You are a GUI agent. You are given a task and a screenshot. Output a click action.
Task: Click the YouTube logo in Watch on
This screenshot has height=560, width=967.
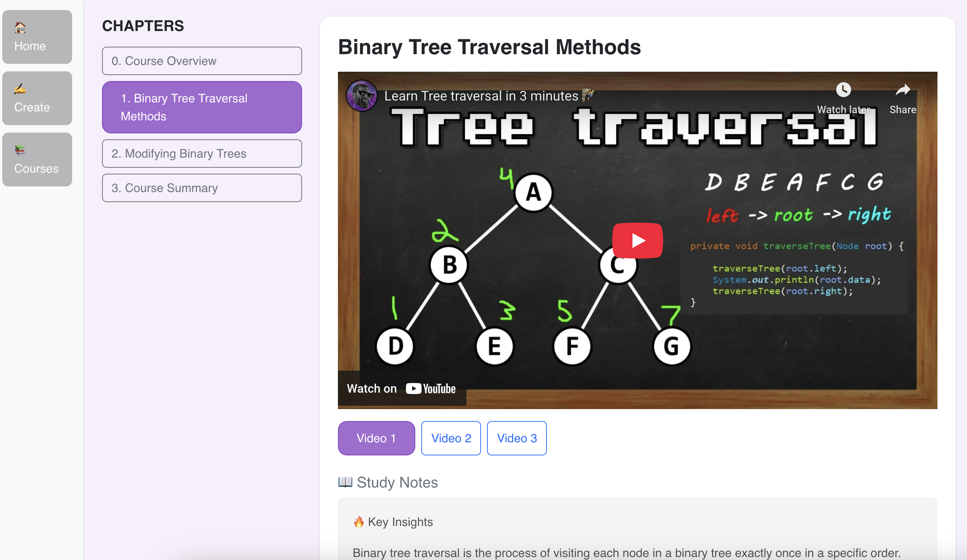coord(431,389)
